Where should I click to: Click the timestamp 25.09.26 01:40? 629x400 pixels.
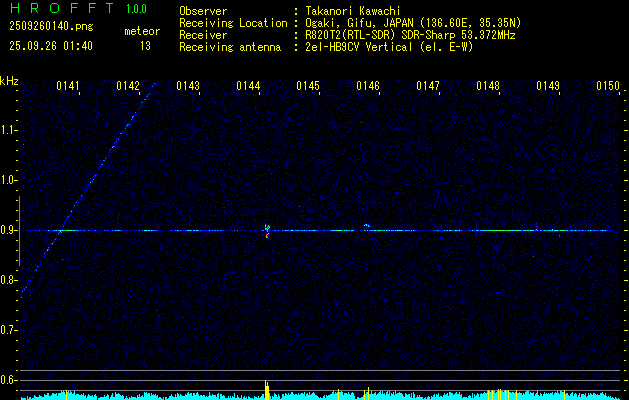coord(51,46)
